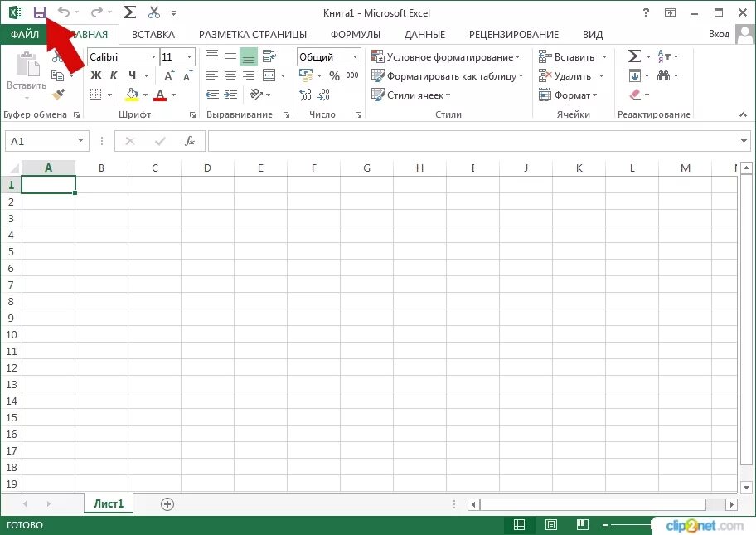
Task: Click the Normal view grid icon in status bar
Action: pos(519,524)
